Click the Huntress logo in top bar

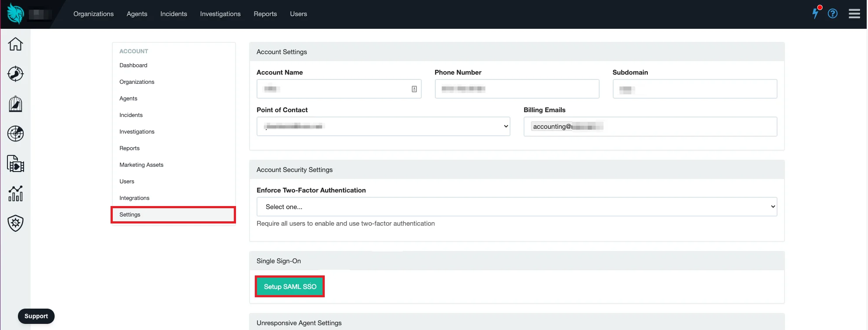coord(15,14)
